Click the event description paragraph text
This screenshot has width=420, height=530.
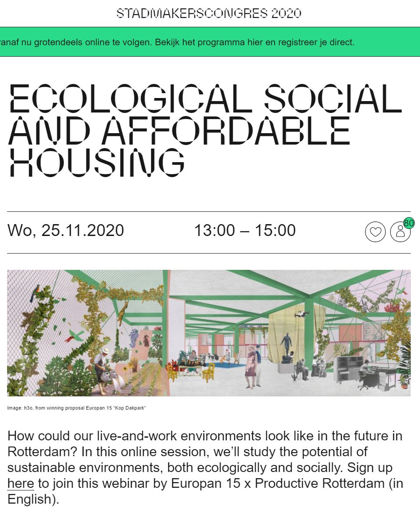[x=205, y=468]
